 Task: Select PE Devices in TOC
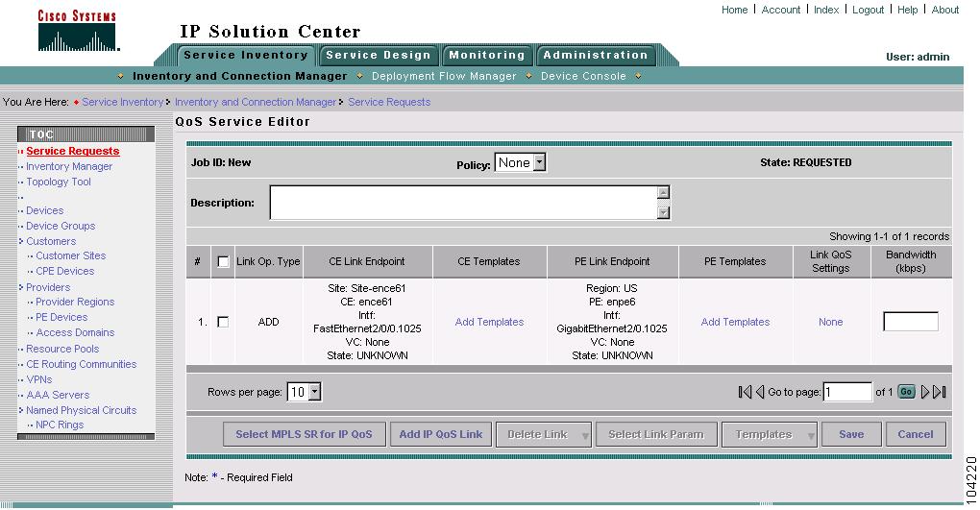click(x=61, y=318)
